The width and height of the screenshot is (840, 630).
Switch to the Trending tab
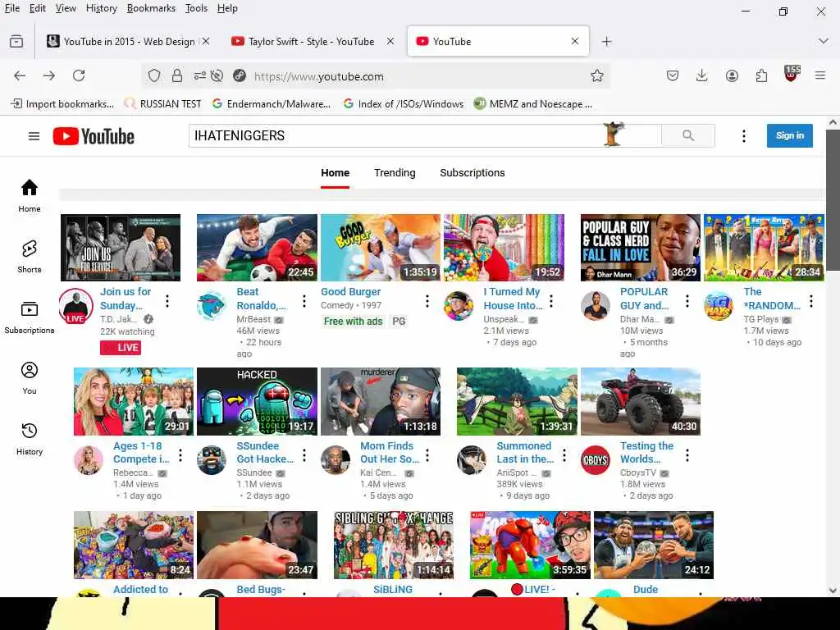(x=395, y=172)
